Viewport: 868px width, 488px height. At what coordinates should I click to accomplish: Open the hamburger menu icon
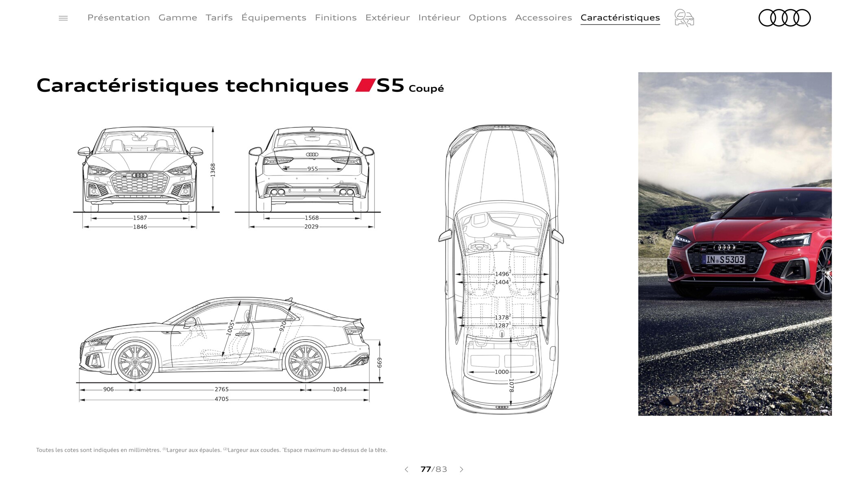[x=63, y=18]
